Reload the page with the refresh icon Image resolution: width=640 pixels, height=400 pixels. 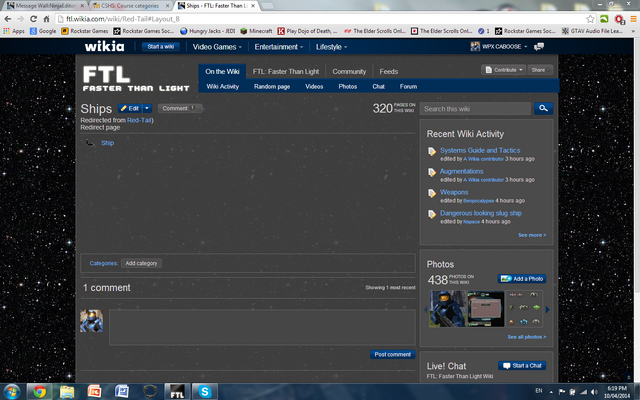[33, 19]
